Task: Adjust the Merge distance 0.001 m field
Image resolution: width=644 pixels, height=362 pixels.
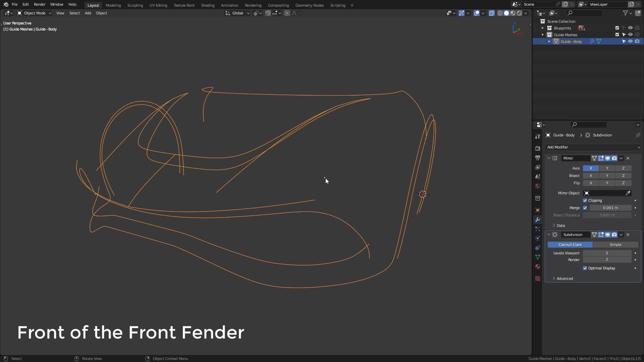Action: coord(610,208)
